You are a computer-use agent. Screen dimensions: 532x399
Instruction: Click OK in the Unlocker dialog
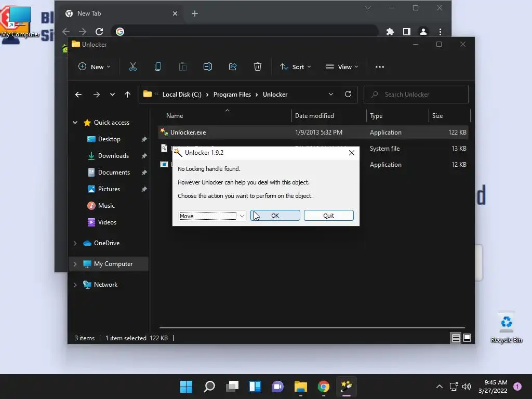[275, 216]
